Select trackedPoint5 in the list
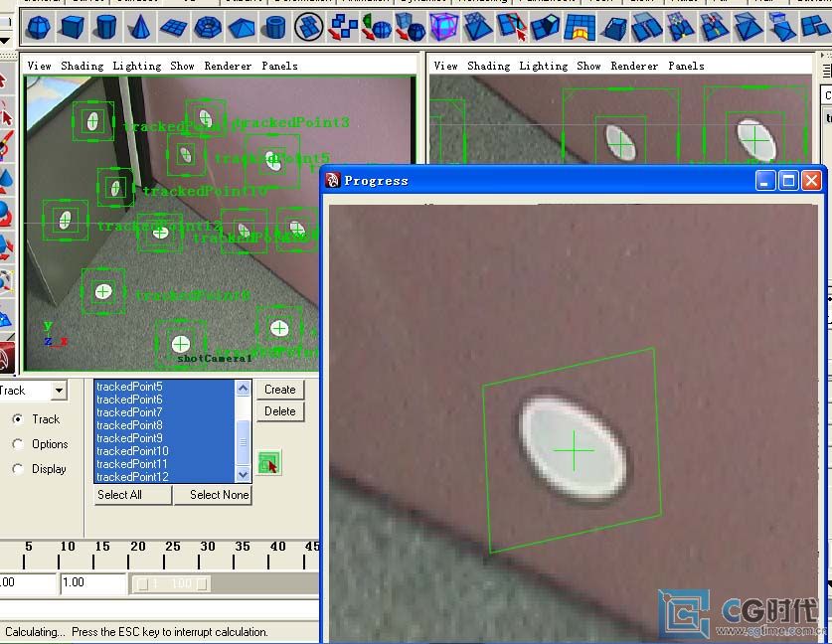The height and width of the screenshot is (644, 832). (x=164, y=387)
